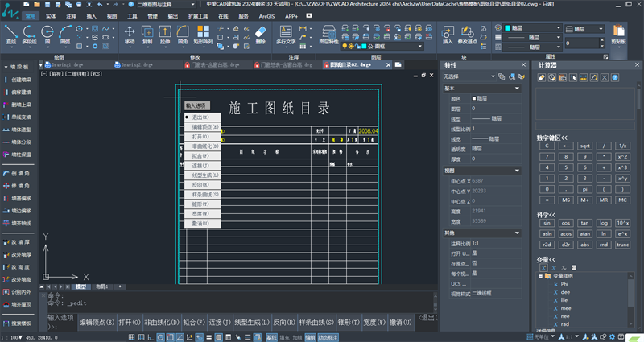Open the 剪贴板 clipboard panel
644x342 pixels.
pyautogui.click(x=618, y=35)
